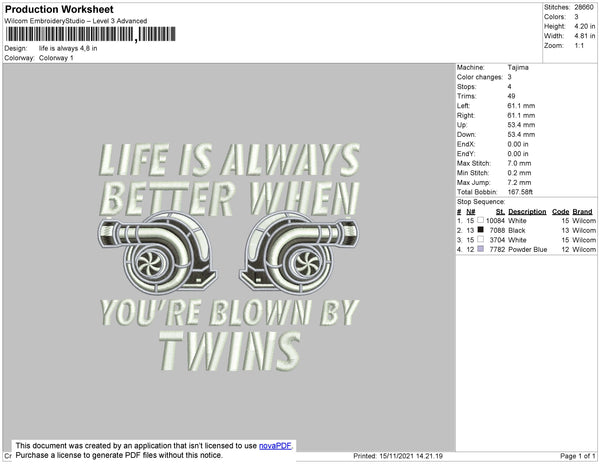Viewport: 600px width, 464px height.
Task: Click the Stops value 4
Action: point(509,86)
